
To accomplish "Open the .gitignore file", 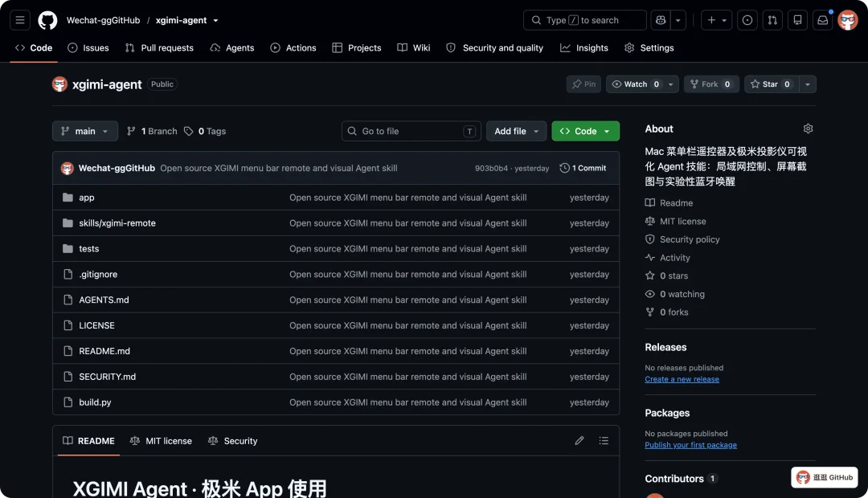I will point(98,274).
